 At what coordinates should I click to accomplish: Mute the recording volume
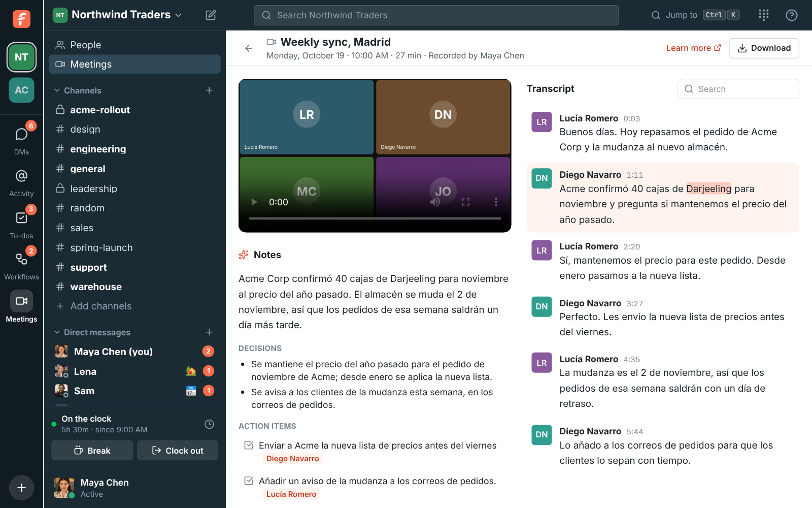435,202
